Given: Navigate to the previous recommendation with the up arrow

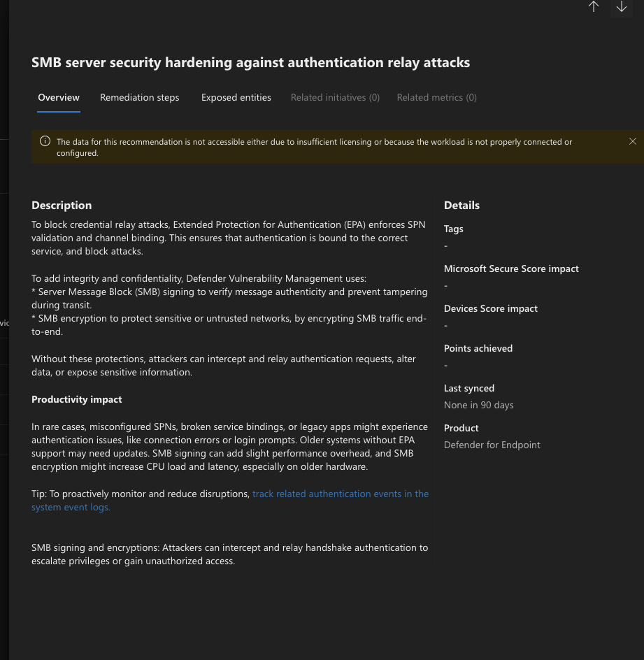Looking at the screenshot, I should coord(594,8).
